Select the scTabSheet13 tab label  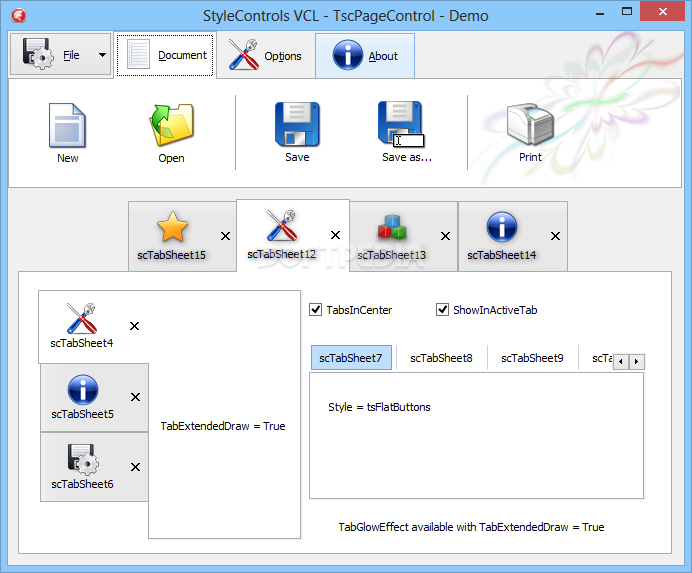pos(391,255)
